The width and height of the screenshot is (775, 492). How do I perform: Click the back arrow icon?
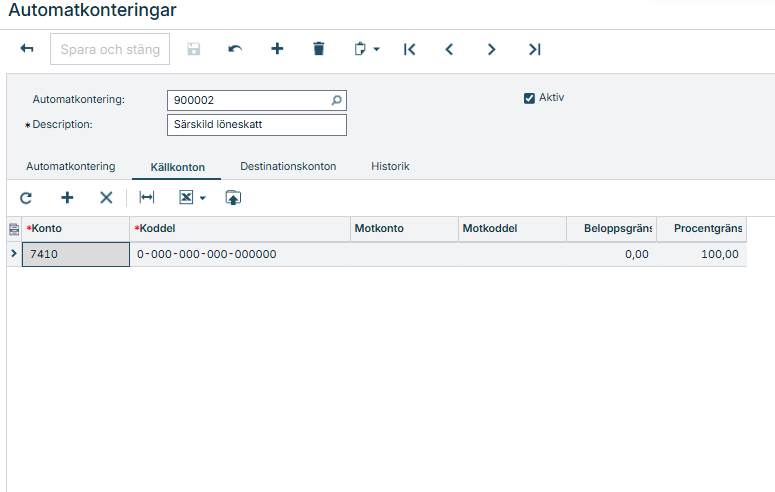click(27, 49)
